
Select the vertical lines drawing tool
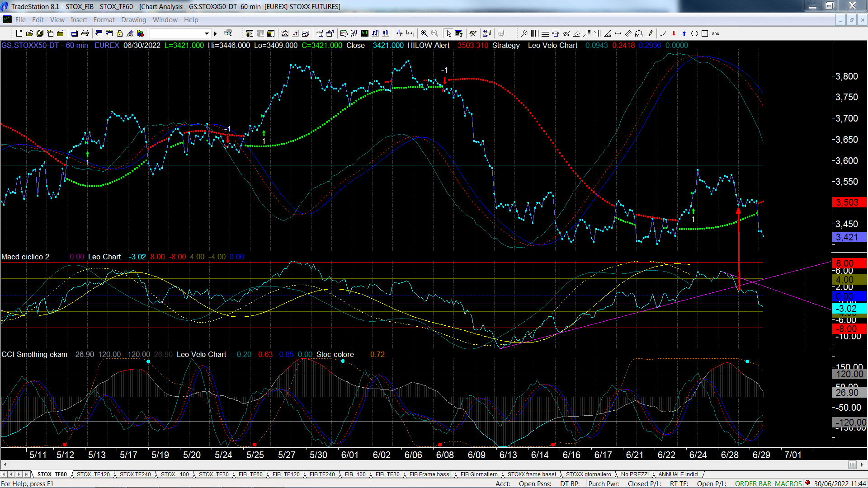[535, 33]
